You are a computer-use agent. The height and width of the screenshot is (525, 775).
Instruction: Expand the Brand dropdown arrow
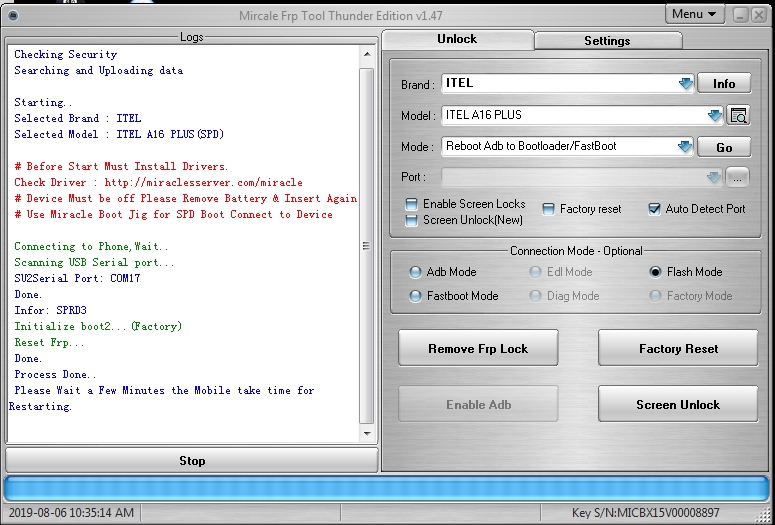tap(686, 84)
